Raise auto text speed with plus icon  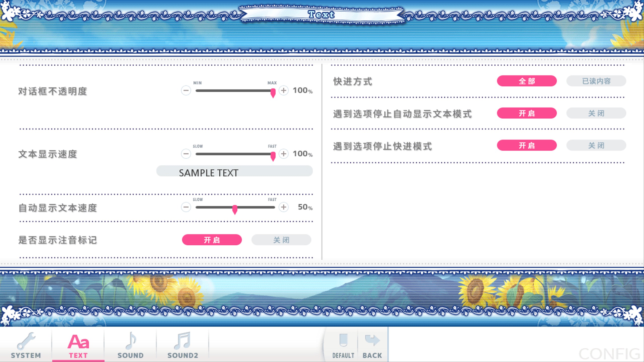284,207
